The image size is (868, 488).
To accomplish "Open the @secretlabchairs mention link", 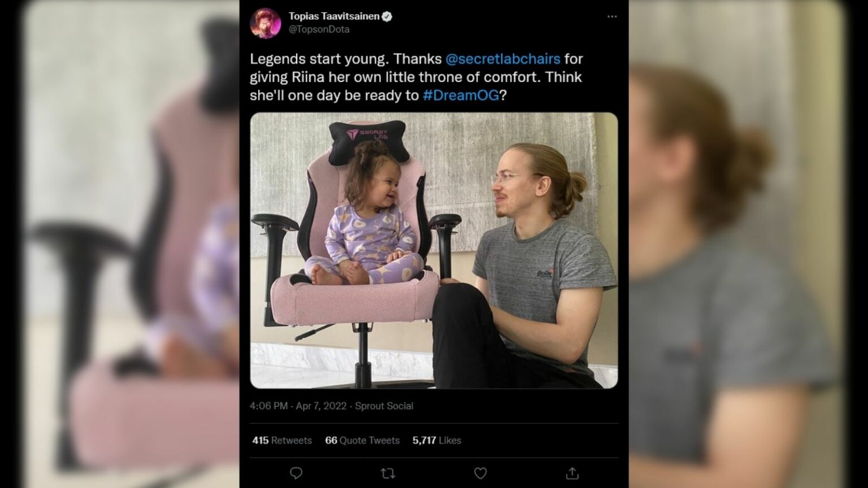I will point(503,59).
